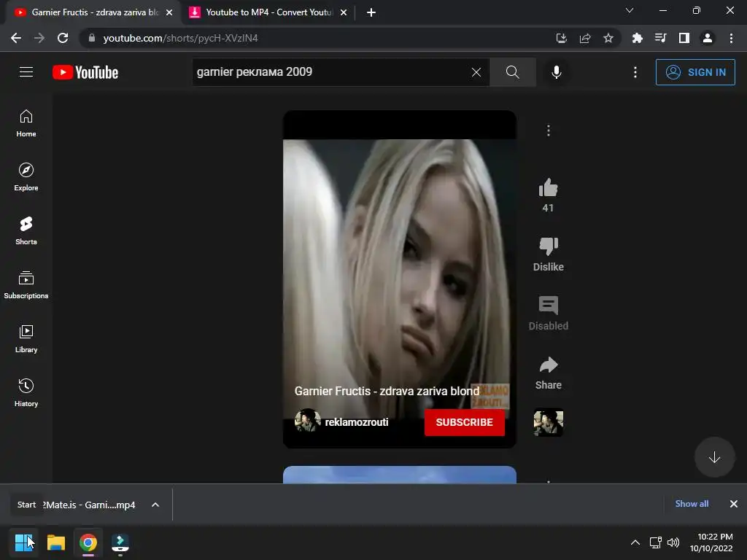747x560 pixels.
Task: Click the install app icon in the address bar
Action: point(561,38)
